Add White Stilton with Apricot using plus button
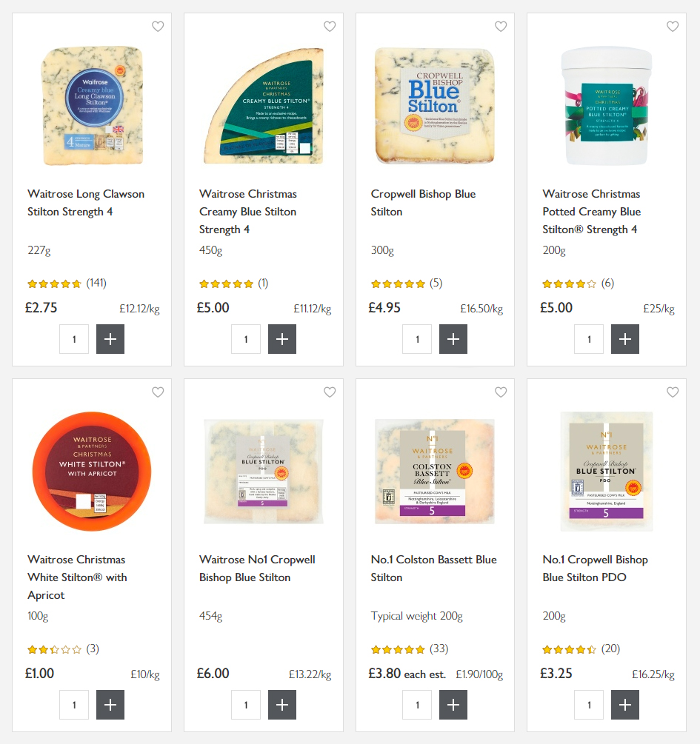The width and height of the screenshot is (700, 744). pyautogui.click(x=110, y=705)
